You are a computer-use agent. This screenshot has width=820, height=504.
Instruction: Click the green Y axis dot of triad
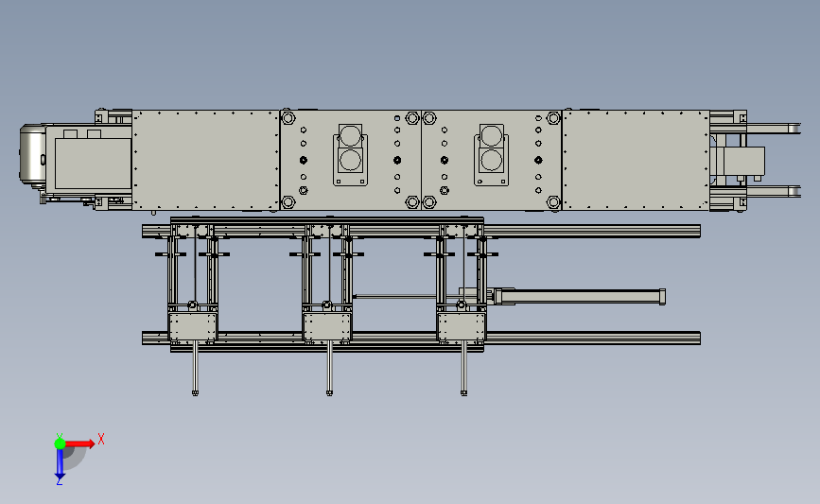tap(60, 443)
